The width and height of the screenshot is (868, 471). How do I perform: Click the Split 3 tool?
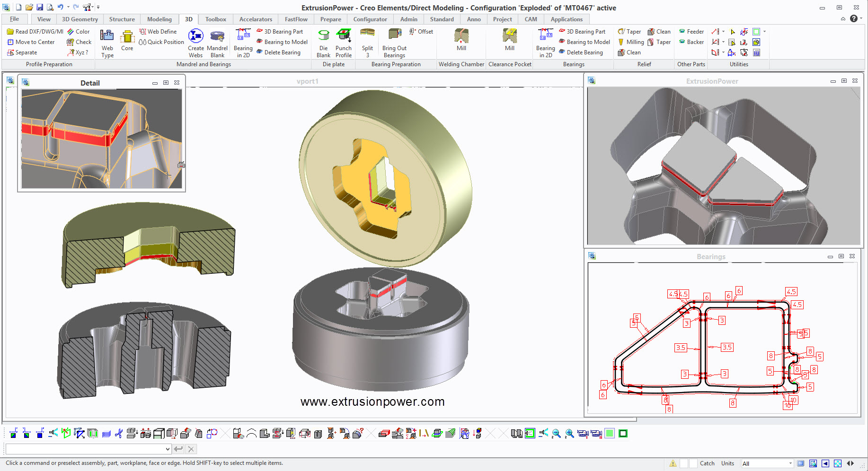[x=367, y=43]
